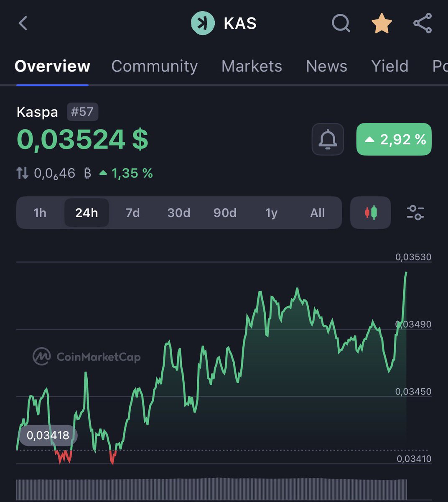Select the 24h chart range
The height and width of the screenshot is (502, 448).
pyautogui.click(x=87, y=213)
